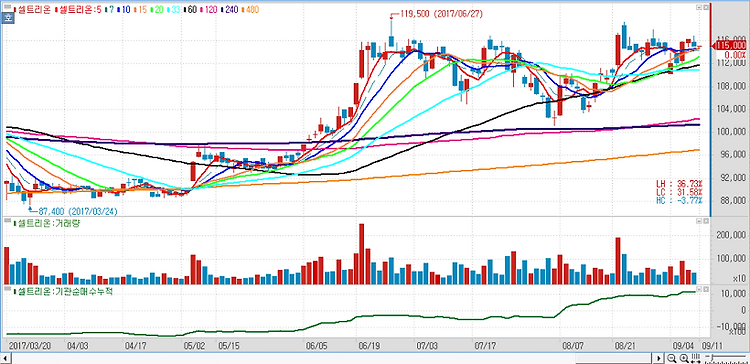Click the LH : 36.73% statistic
The image size is (750, 364).
pyautogui.click(x=679, y=184)
